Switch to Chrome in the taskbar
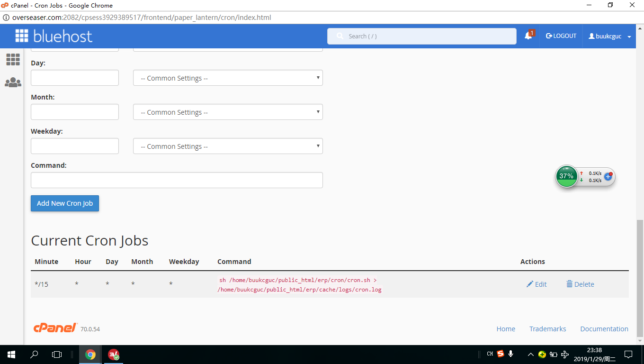 pos(90,355)
